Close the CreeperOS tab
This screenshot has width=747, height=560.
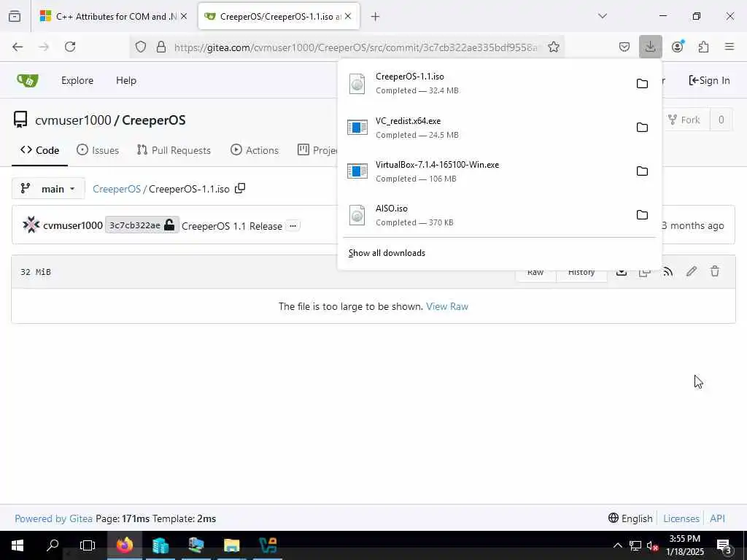[348, 16]
